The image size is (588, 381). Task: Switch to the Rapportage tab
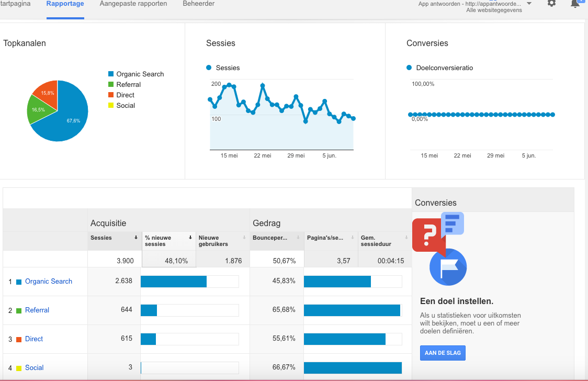pos(65,4)
